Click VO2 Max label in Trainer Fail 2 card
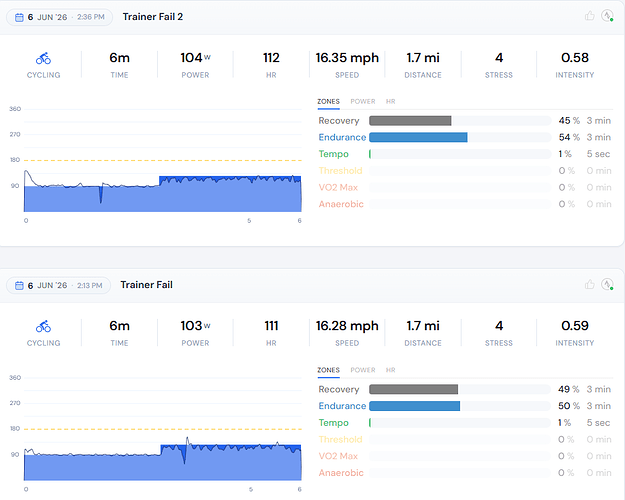The image size is (625, 500). 338,187
